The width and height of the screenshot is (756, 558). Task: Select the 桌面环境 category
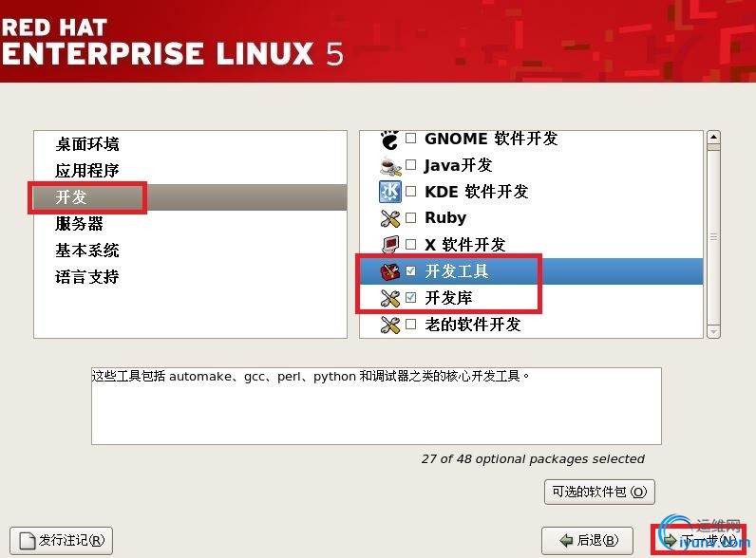pos(86,144)
